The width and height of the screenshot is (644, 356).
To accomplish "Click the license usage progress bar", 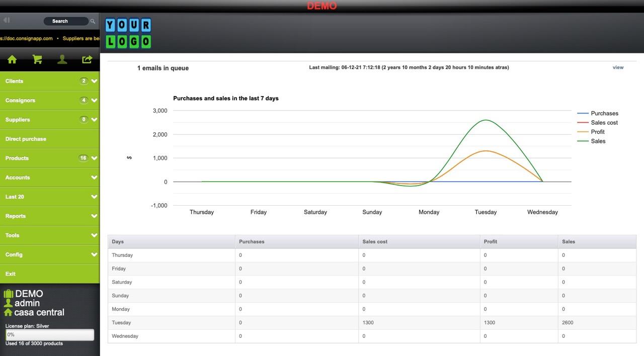I will pos(50,335).
